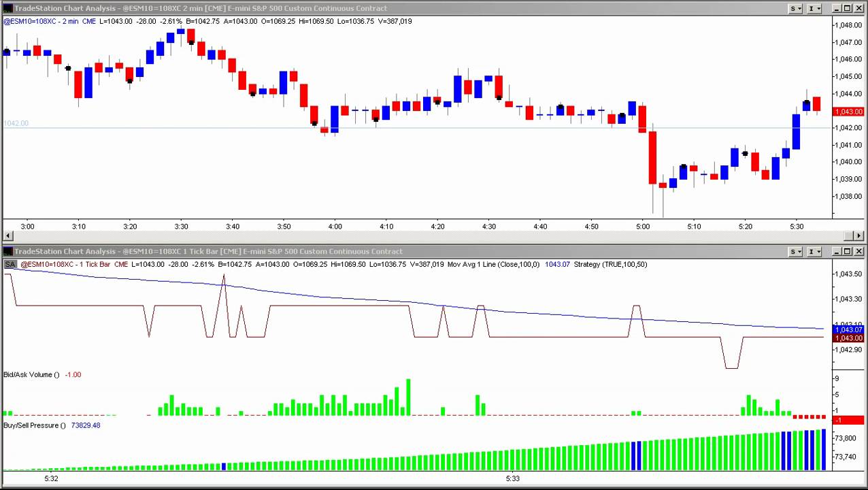Click the red -1 Bid/Ask Volume axis tag

848,420
